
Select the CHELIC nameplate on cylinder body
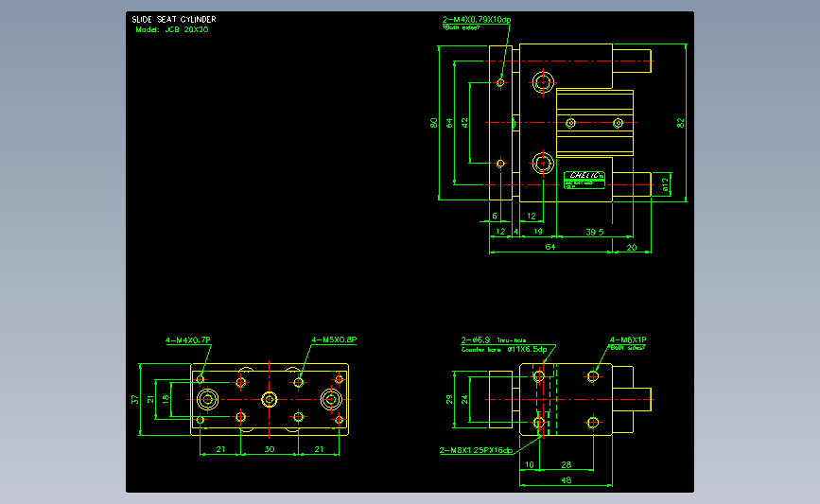click(584, 180)
